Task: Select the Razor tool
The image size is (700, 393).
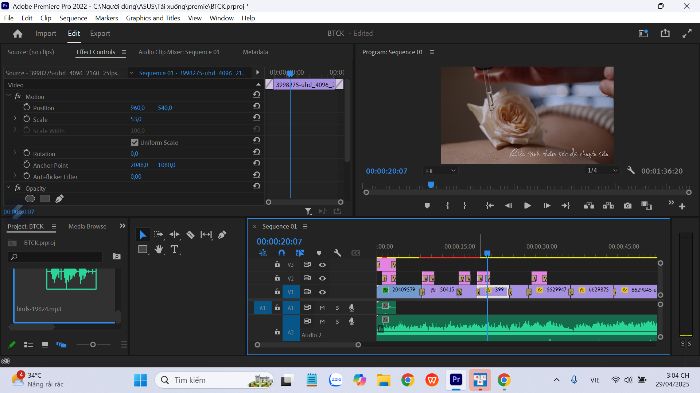Action: (190, 234)
